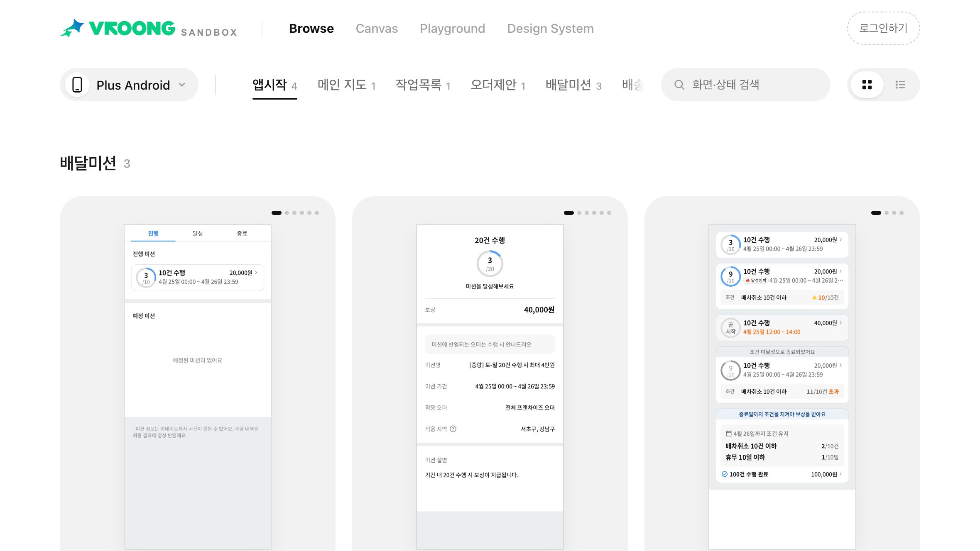The height and width of the screenshot is (551, 980).
Task: Select the 메인 지도 tab
Action: point(346,85)
